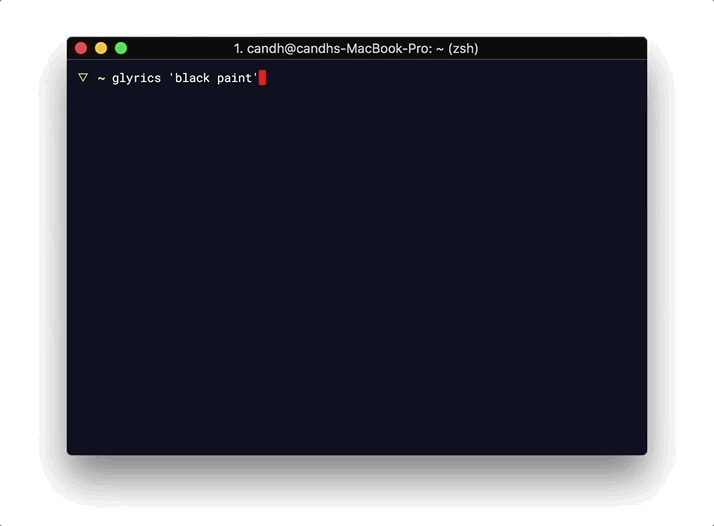Close the terminal with the red button
Screen dimensions: 714x526
81,48
